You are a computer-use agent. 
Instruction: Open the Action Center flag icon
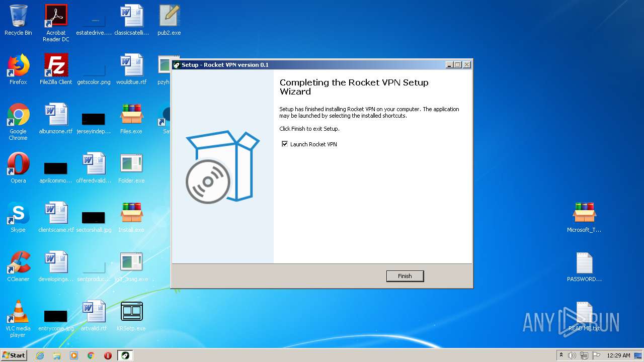coord(596,355)
